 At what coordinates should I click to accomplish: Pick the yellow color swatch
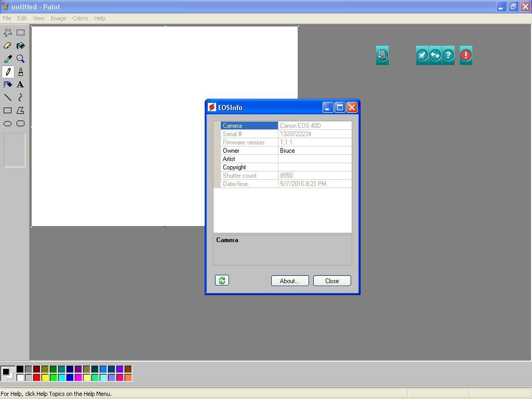[45, 377]
